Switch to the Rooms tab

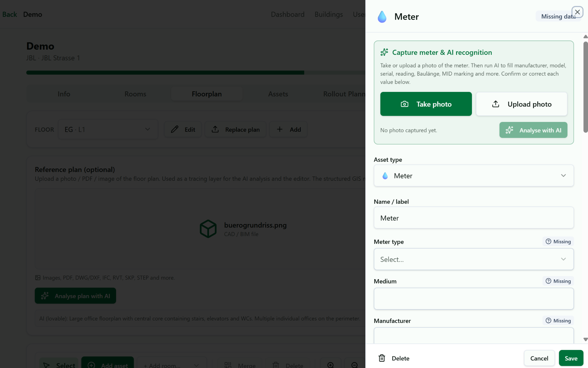tap(135, 94)
